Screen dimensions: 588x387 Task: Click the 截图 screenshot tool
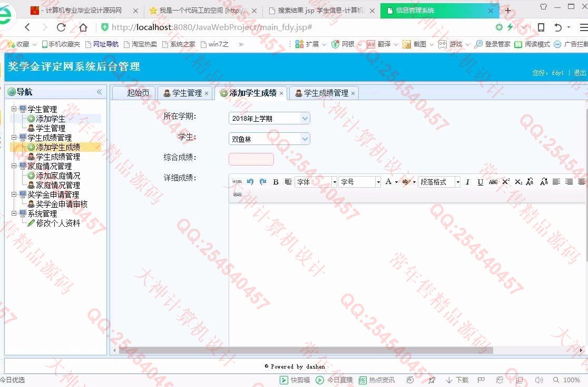[x=415, y=44]
